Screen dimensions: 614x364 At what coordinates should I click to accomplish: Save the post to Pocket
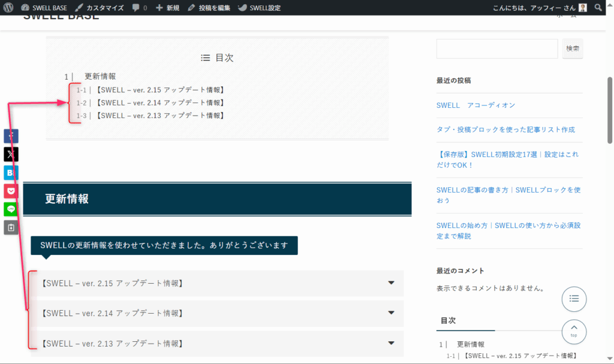pyautogui.click(x=11, y=191)
